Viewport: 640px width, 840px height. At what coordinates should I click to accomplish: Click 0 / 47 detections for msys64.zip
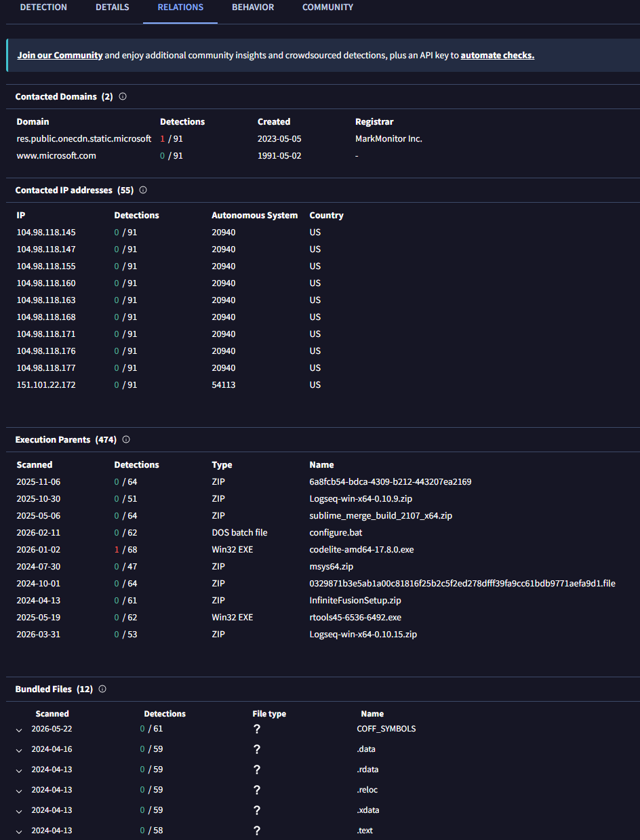coord(125,566)
